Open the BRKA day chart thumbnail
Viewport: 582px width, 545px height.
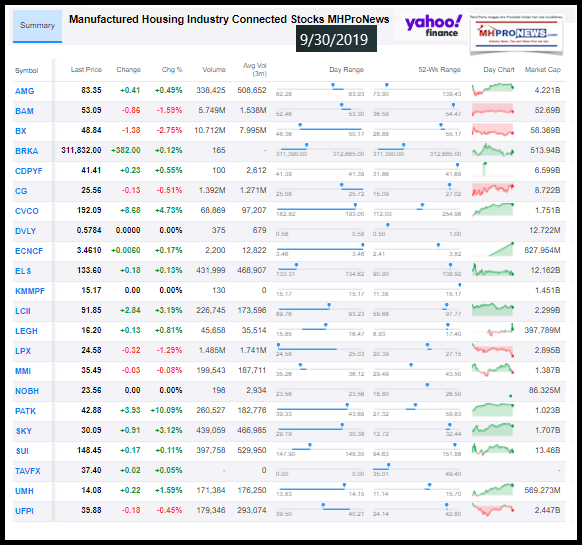(x=493, y=150)
